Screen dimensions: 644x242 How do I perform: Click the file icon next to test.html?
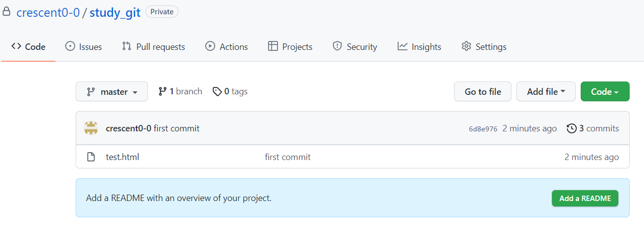[91, 157]
